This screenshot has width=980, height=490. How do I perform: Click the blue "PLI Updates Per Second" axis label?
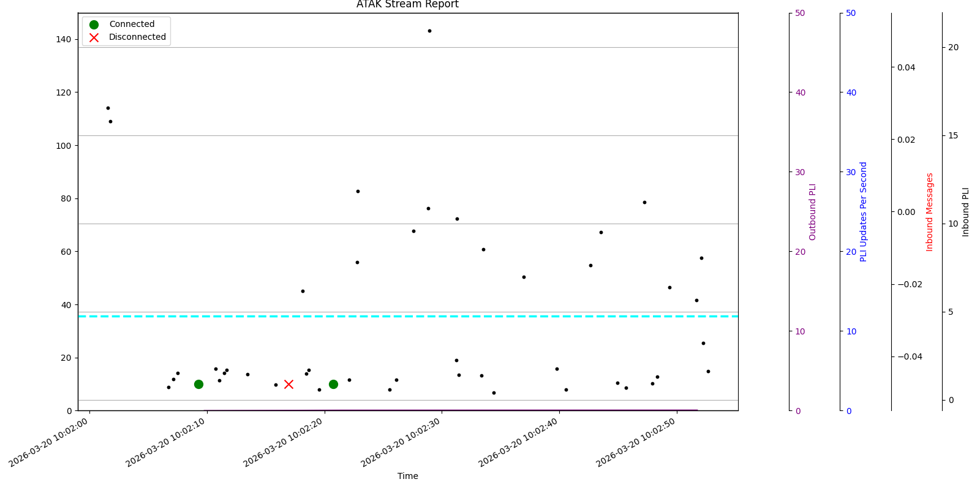point(864,211)
